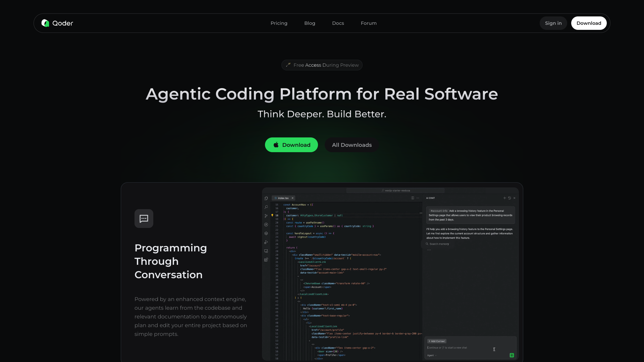Viewport: 644px width, 362px height.
Task: Start a new chat using the plus icon
Action: pyautogui.click(x=504, y=198)
